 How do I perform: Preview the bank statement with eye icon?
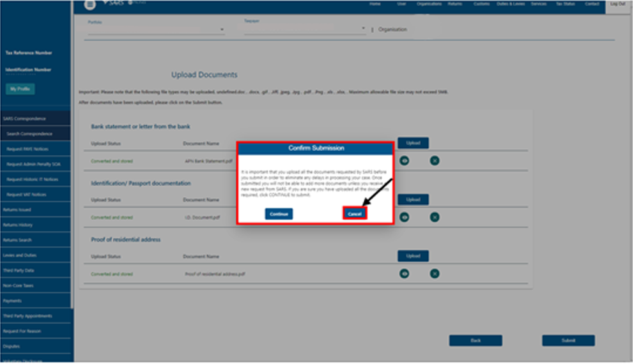[405, 161]
